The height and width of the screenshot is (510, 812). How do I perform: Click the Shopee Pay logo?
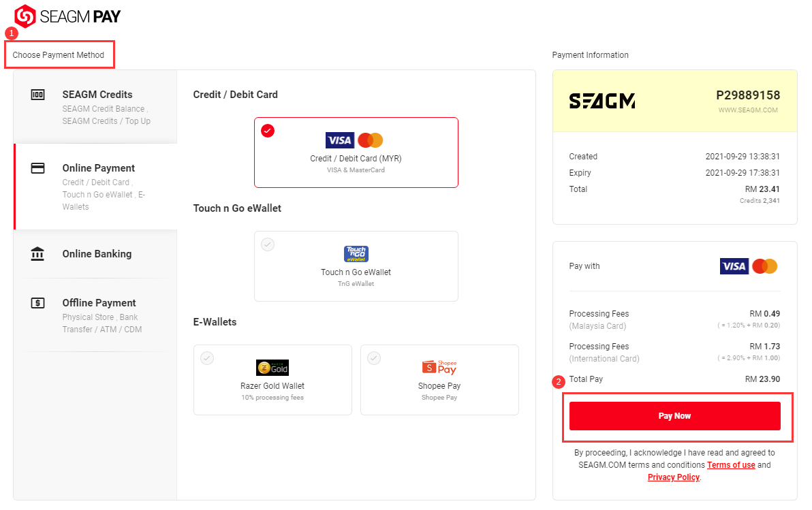439,368
